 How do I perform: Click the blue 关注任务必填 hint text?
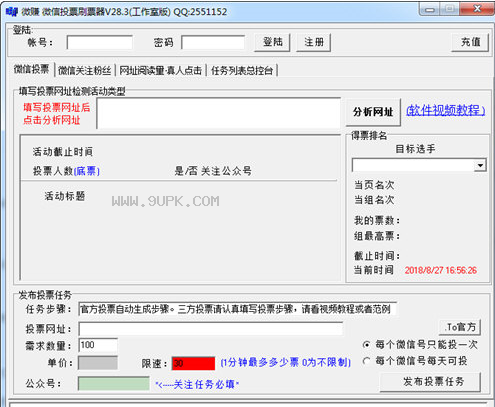197,385
